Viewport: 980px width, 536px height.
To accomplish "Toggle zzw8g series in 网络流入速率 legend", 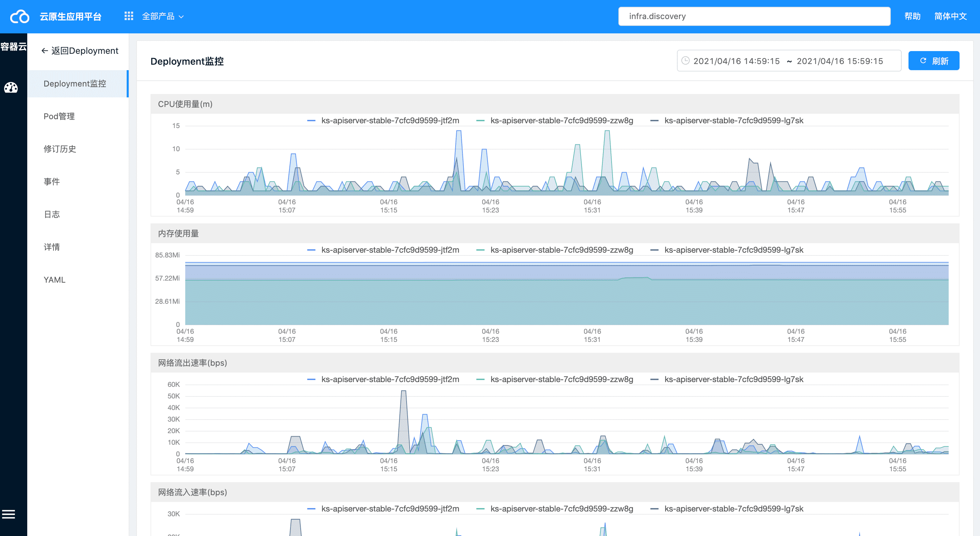I will [x=555, y=509].
